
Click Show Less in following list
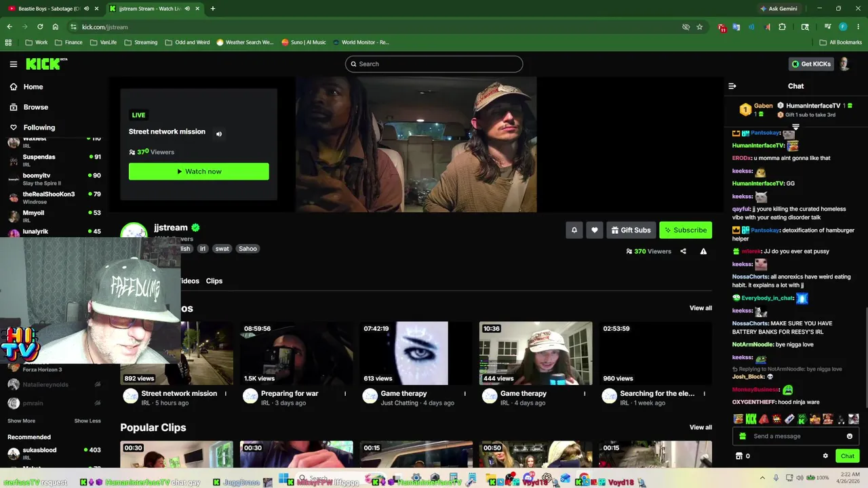pyautogui.click(x=87, y=421)
